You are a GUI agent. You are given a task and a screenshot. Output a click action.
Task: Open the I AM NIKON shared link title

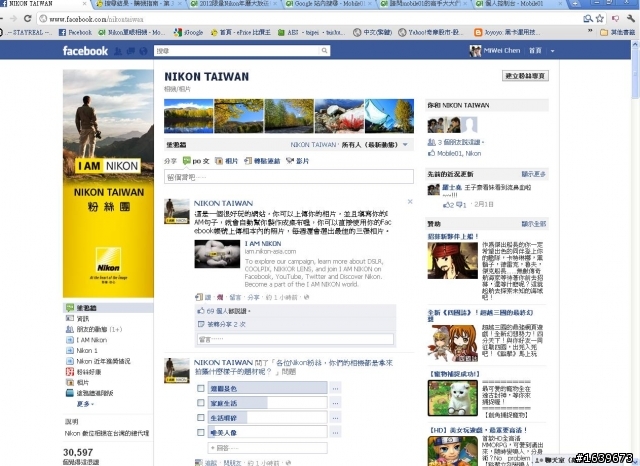point(263,244)
